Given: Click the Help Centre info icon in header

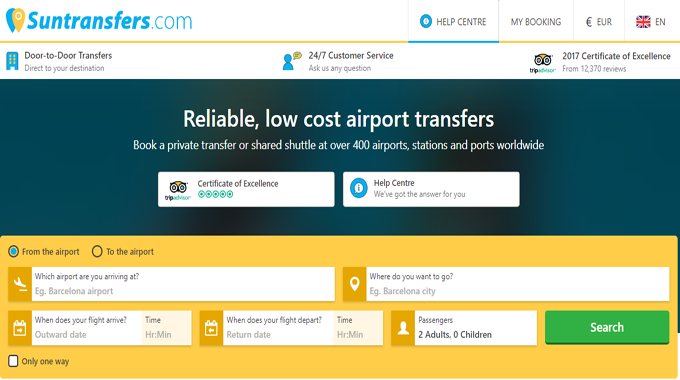Looking at the screenshot, I should [426, 21].
